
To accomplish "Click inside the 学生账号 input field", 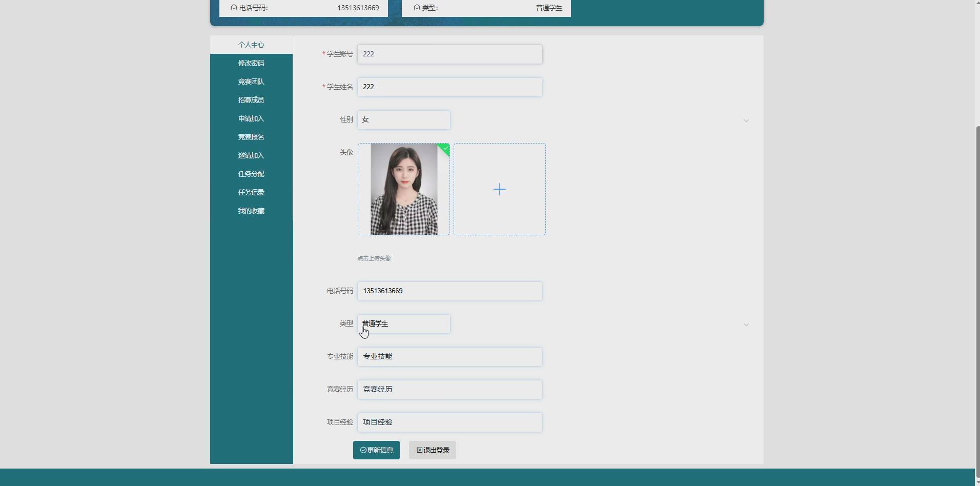I will [x=450, y=54].
